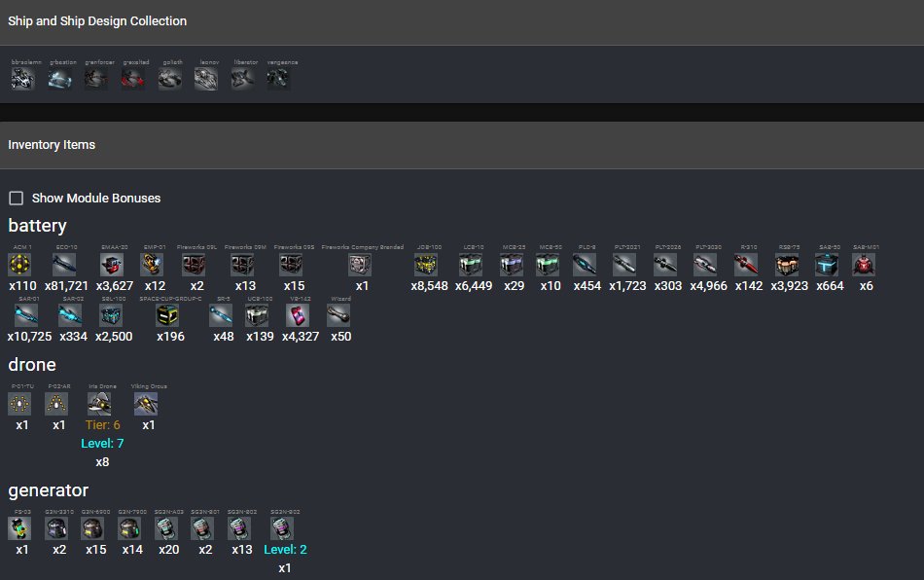Select the Fireworks Company Branded item
This screenshot has width=924, height=580.
click(x=361, y=265)
